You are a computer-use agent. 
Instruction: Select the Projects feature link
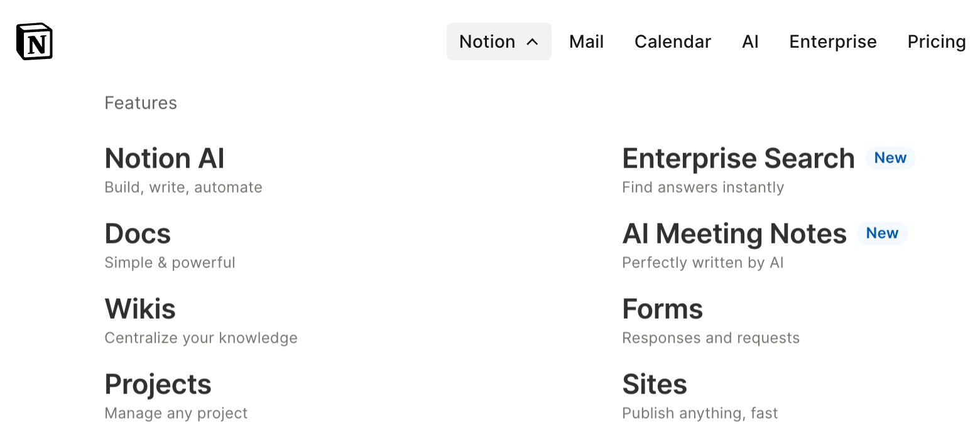(158, 384)
